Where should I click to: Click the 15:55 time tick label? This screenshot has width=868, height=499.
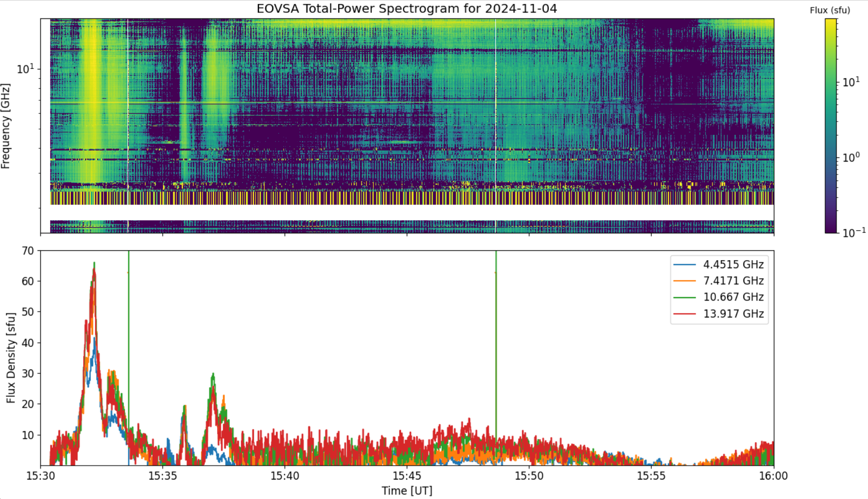point(651,476)
